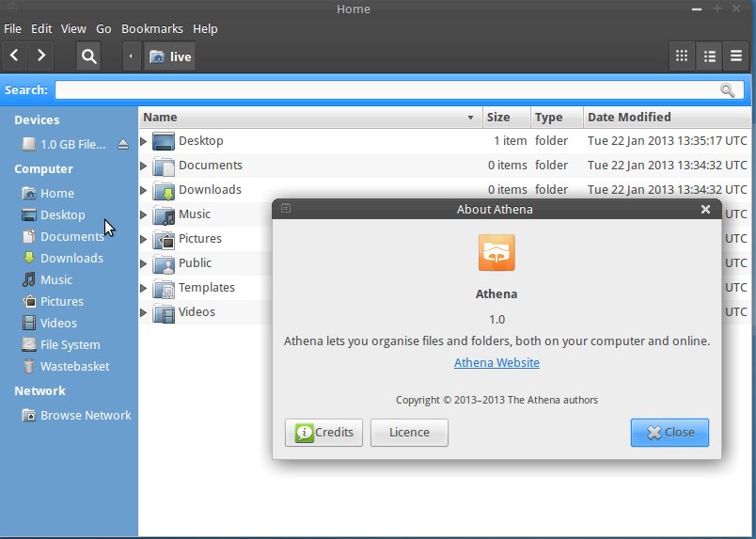Click the Athena orange application logo

point(496,253)
